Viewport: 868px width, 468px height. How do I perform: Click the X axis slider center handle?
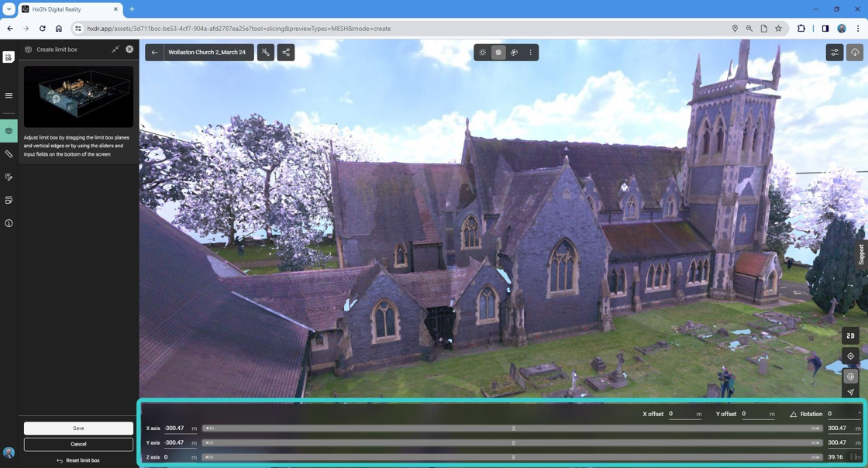tap(513, 428)
